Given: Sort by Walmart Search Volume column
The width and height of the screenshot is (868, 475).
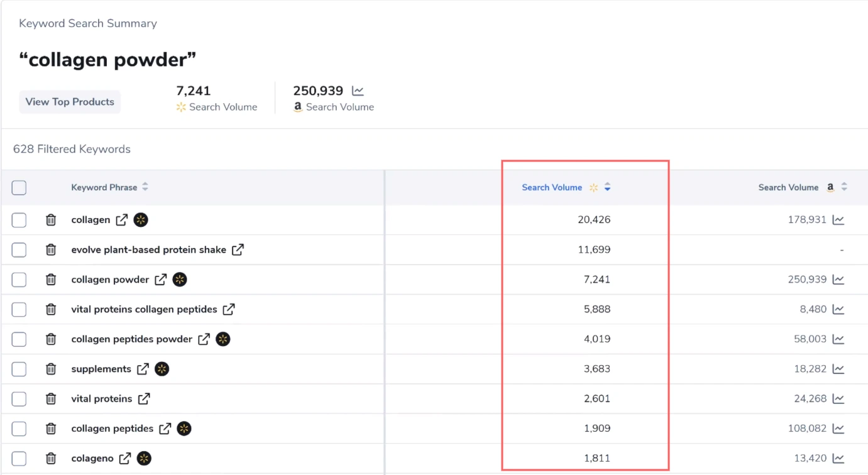Looking at the screenshot, I should pos(607,187).
